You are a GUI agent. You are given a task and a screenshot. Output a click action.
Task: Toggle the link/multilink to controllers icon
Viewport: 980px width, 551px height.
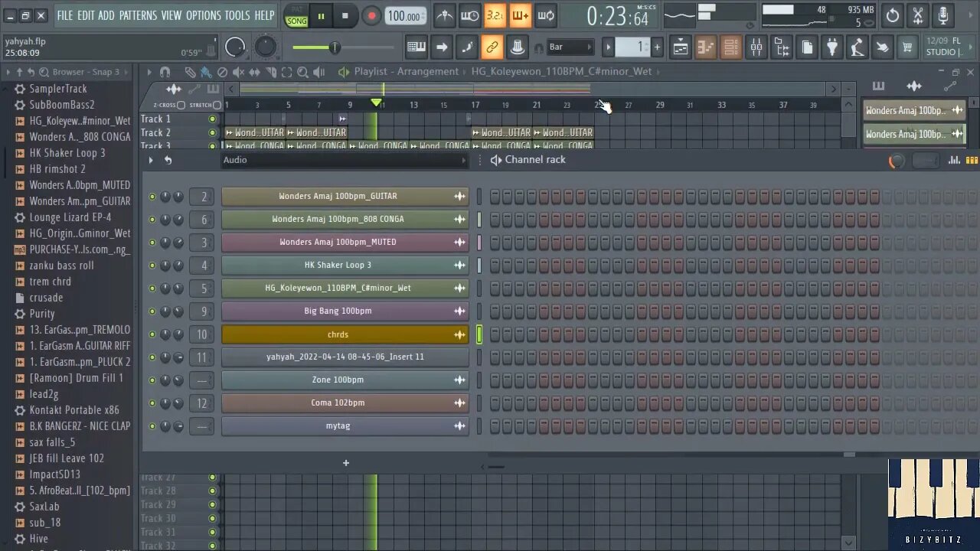492,47
